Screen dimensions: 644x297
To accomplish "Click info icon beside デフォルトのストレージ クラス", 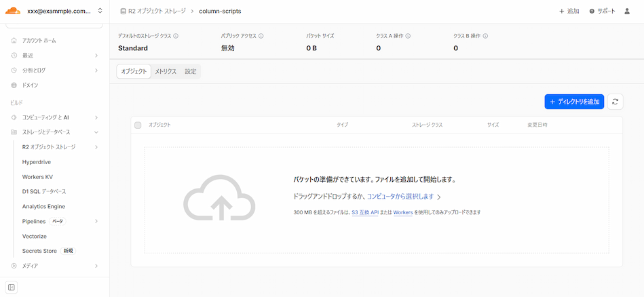I will (x=176, y=36).
